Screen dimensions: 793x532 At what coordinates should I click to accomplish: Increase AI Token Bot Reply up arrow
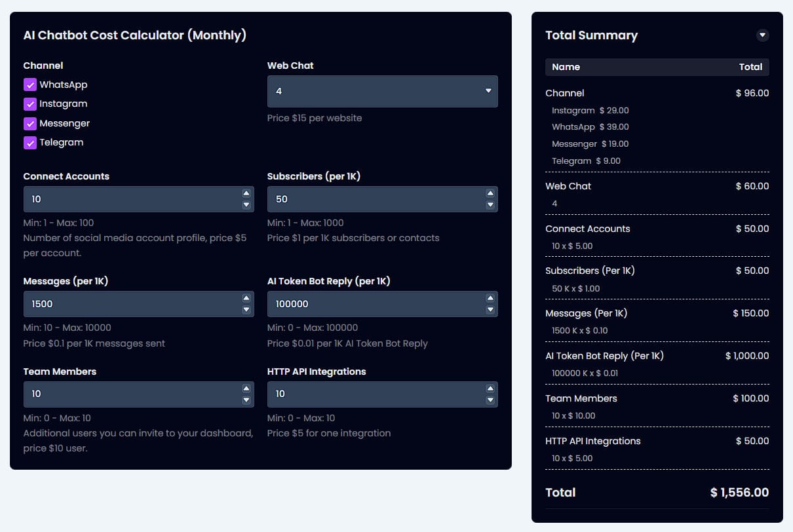point(490,298)
